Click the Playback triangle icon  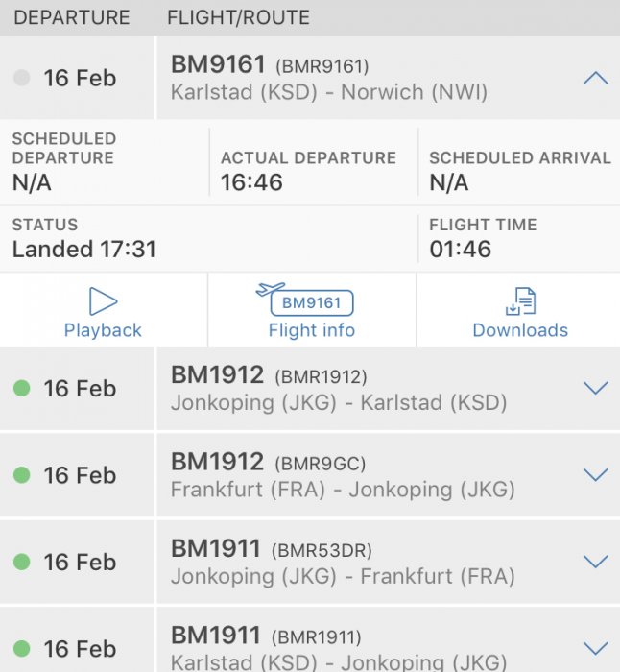[103, 302]
